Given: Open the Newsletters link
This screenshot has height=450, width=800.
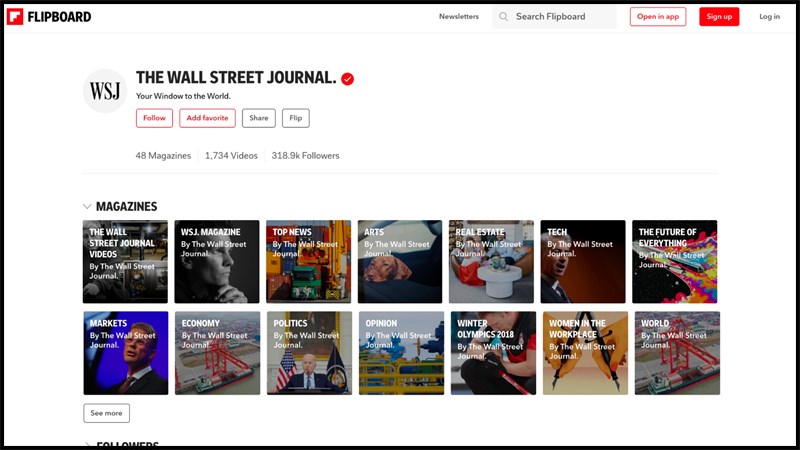Looking at the screenshot, I should coord(459,16).
